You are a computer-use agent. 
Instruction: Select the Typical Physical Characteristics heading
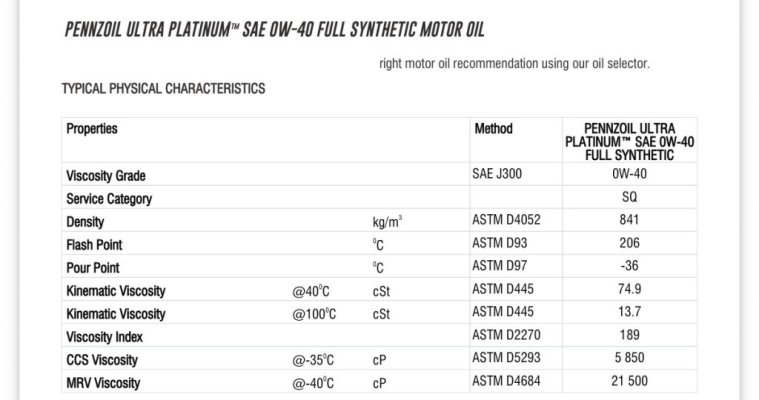pyautogui.click(x=163, y=89)
